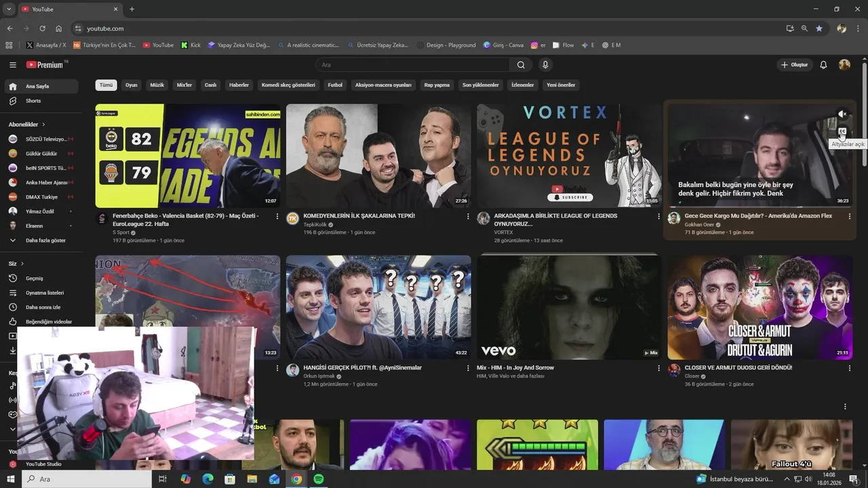Open Spotify from the taskbar
Screen dimensions: 868x488
click(x=319, y=479)
